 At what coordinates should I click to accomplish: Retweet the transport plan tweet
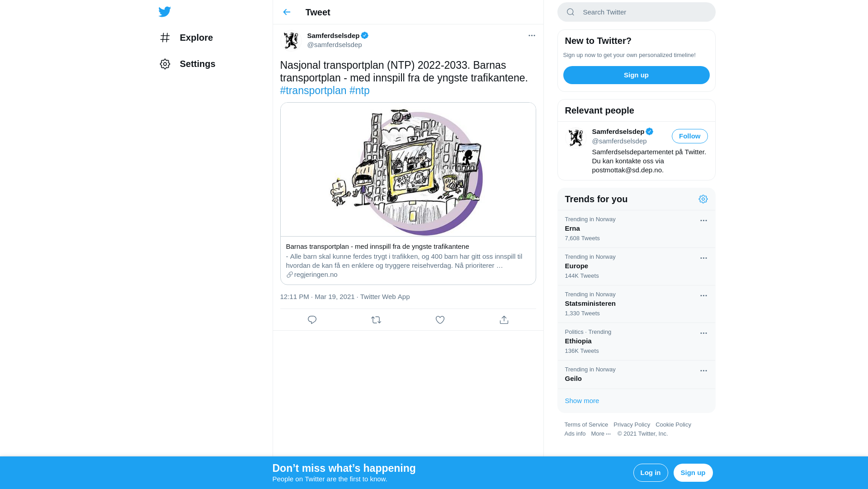(x=376, y=320)
